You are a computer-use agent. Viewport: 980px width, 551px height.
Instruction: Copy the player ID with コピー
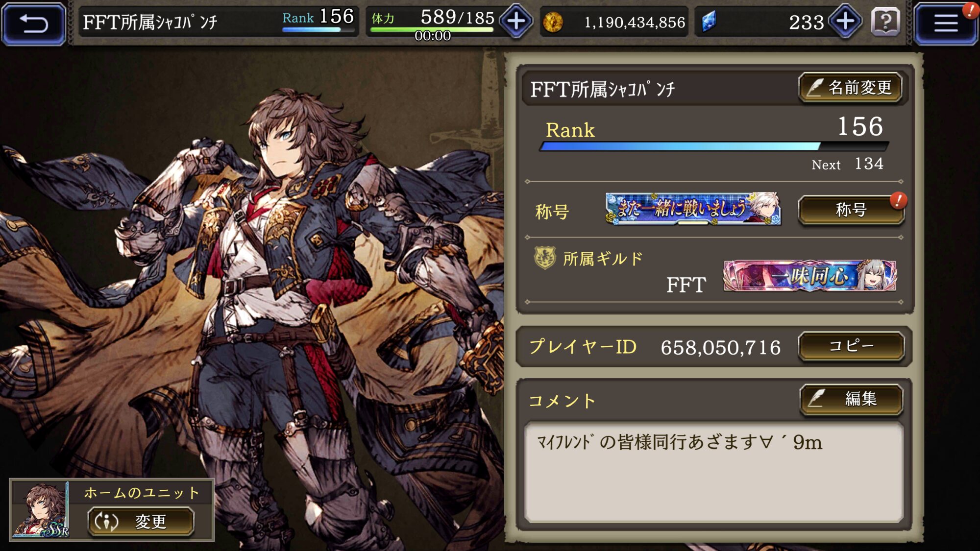coord(851,346)
